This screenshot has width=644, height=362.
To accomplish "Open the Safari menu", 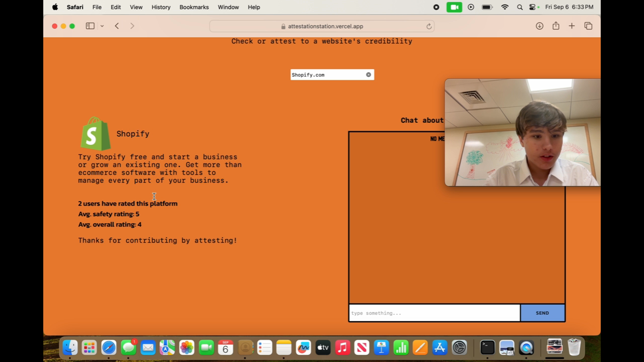I will click(x=75, y=7).
